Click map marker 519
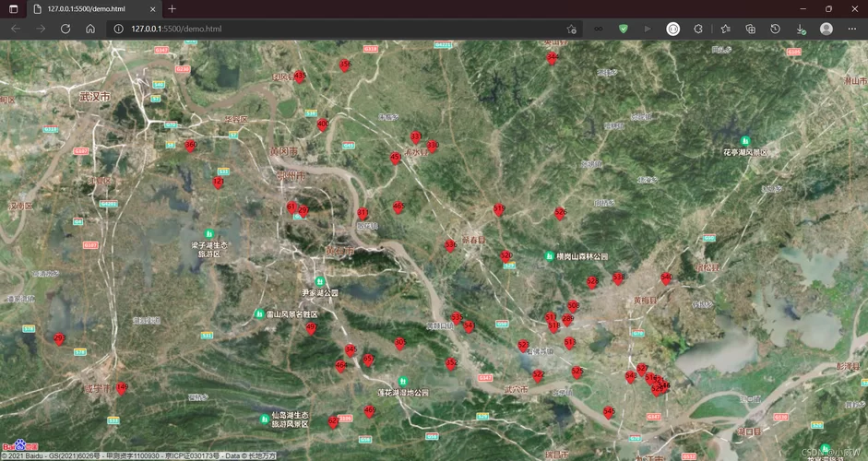Image resolution: width=868 pixels, height=461 pixels. pos(499,209)
